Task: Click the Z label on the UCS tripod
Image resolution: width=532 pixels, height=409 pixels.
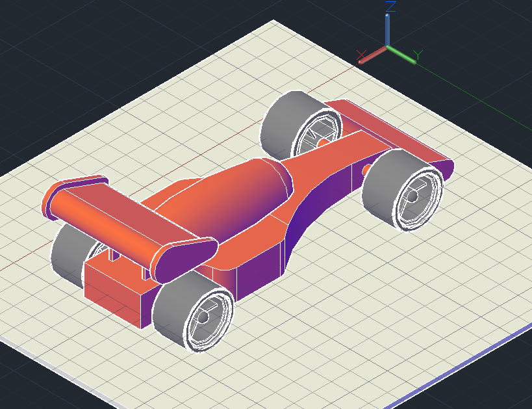Action: [x=391, y=7]
